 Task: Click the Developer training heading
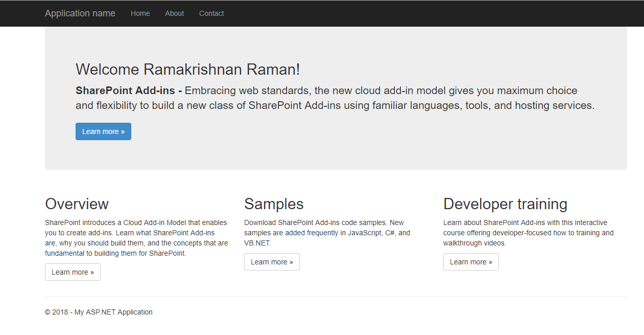[x=505, y=204]
